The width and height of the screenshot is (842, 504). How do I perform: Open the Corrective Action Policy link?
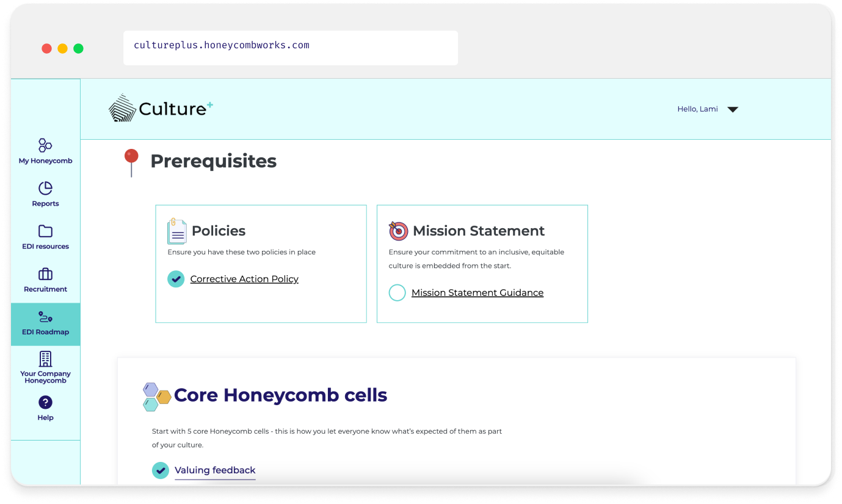pyautogui.click(x=244, y=279)
